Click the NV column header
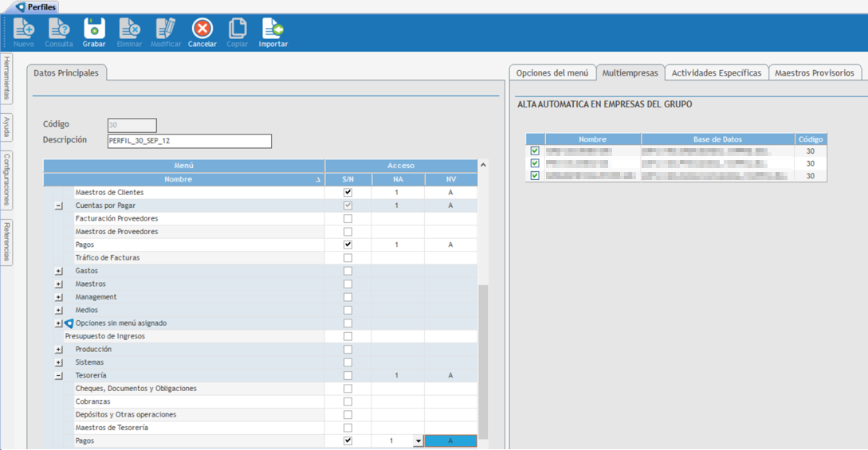 [451, 180]
